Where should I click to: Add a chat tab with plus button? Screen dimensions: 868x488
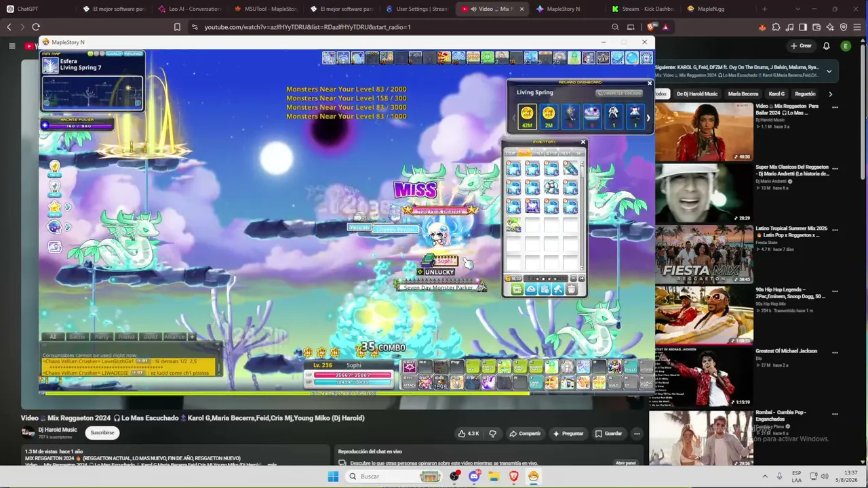192,336
